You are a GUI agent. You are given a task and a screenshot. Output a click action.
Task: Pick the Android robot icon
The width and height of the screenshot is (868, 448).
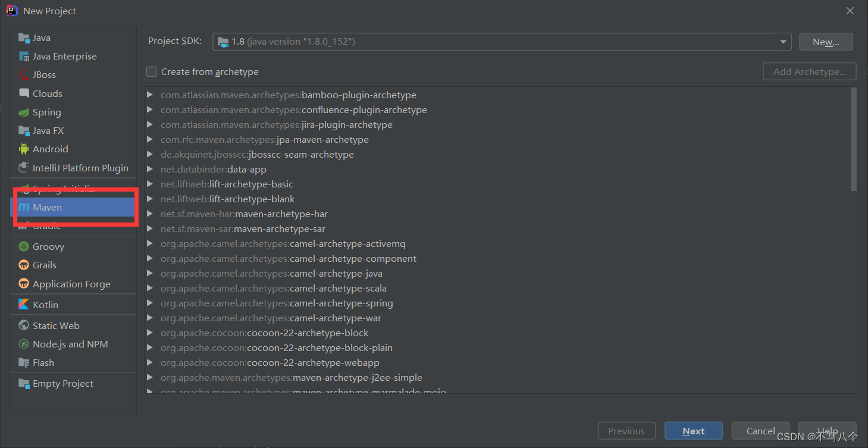24,149
